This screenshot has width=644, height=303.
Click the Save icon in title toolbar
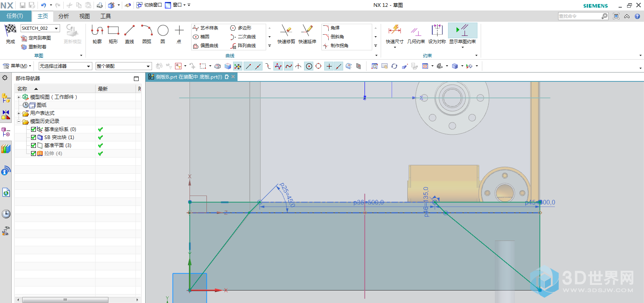(23, 5)
